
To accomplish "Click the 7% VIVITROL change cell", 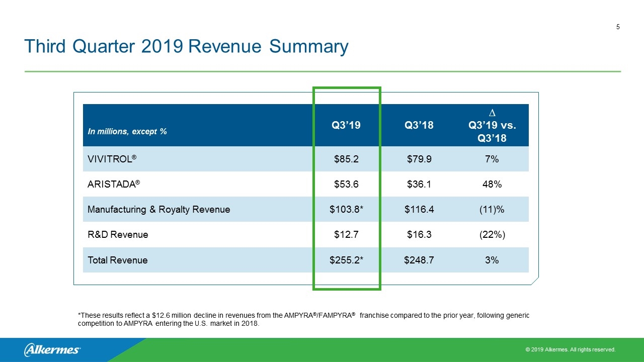I will 492,159.
